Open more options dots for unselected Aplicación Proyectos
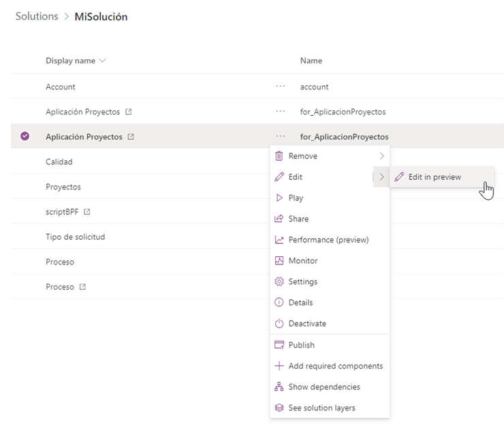The height and width of the screenshot is (428, 504). click(281, 111)
